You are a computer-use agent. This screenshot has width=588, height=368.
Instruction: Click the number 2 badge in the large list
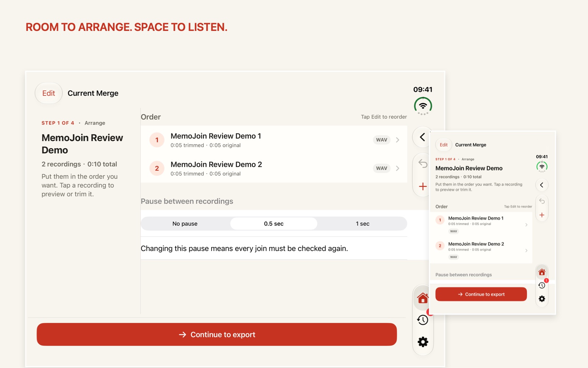tap(157, 168)
